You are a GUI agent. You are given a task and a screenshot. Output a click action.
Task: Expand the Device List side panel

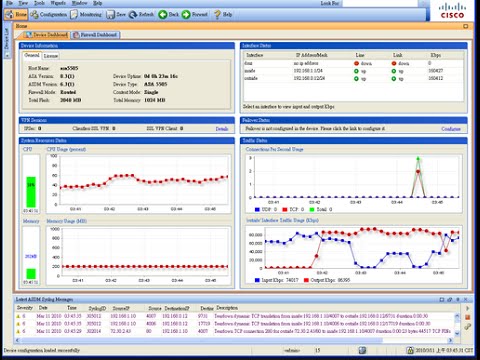click(7, 39)
